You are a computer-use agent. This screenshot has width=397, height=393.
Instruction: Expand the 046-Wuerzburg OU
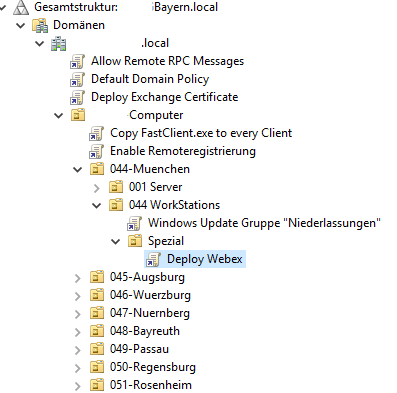(x=78, y=296)
